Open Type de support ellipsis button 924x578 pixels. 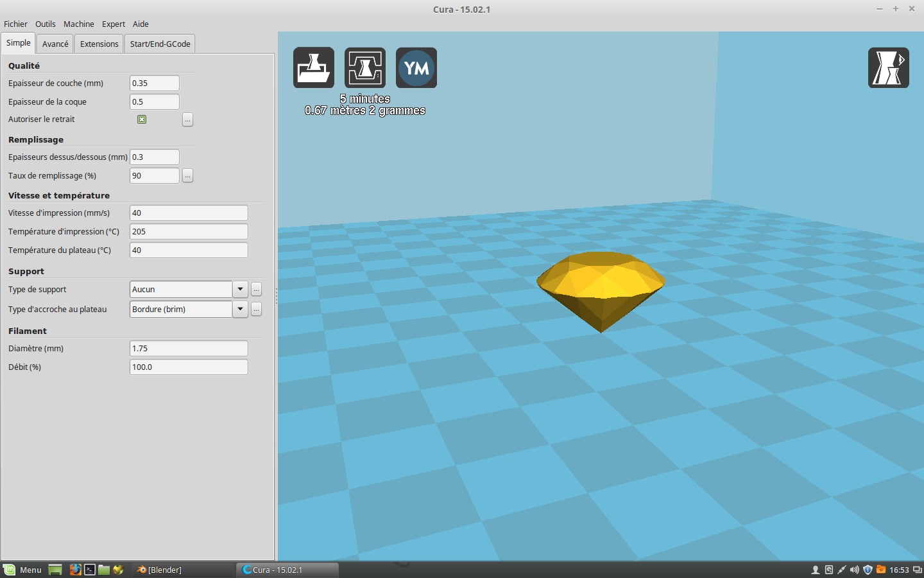pos(256,290)
